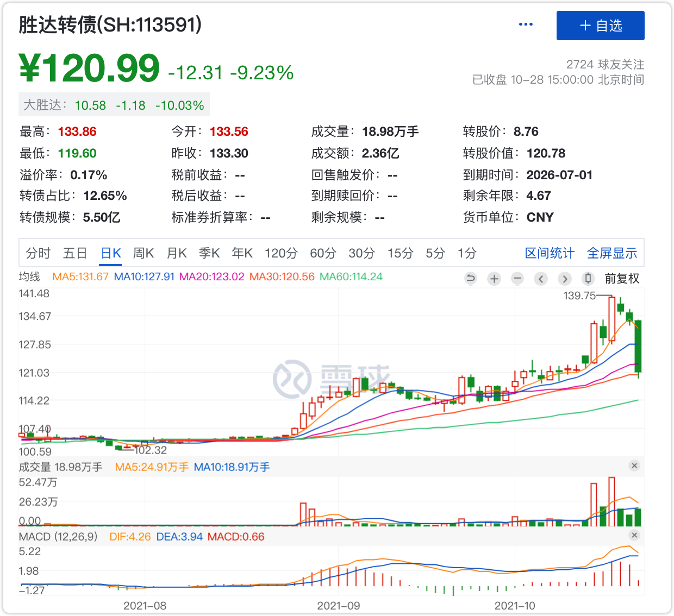674x616 pixels.
Task: Select the 五日 five-day tab
Action: [75, 253]
